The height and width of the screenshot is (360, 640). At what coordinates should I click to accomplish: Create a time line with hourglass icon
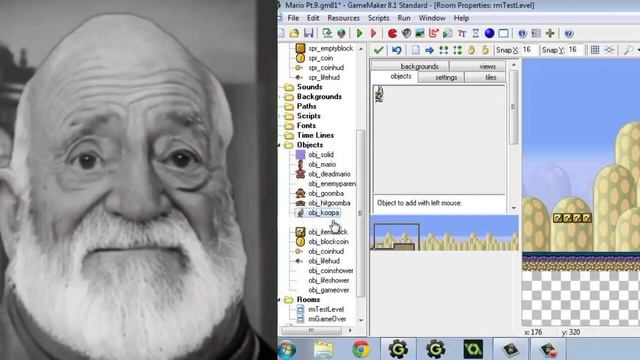[476, 33]
